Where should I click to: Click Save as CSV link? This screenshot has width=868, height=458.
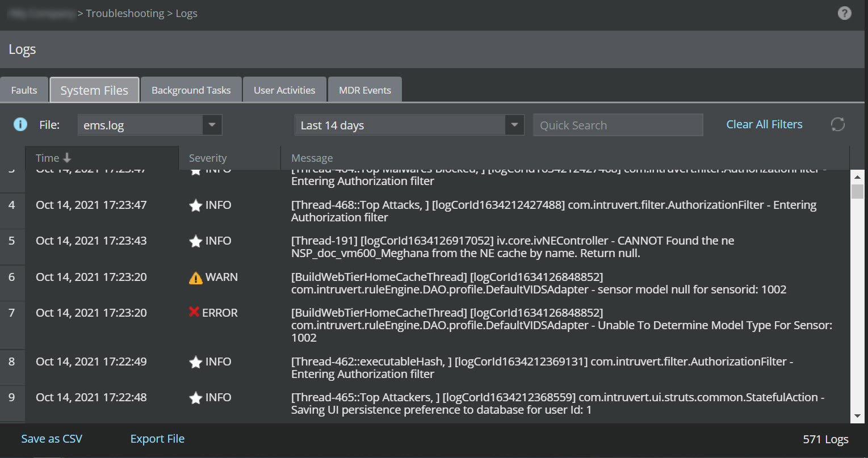click(52, 439)
